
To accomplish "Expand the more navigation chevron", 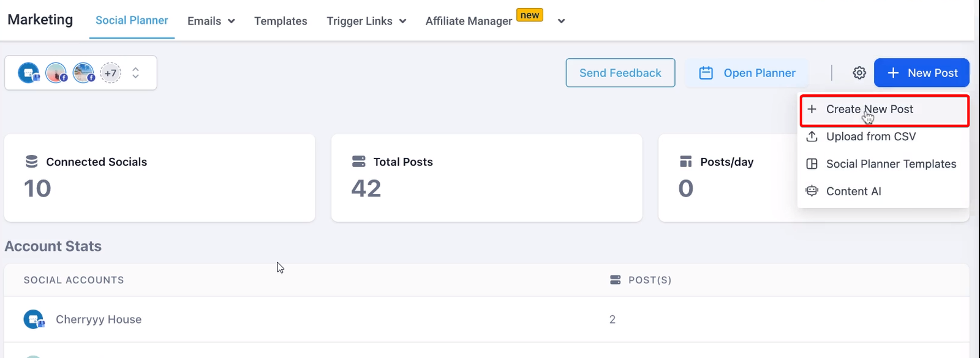I will click(561, 21).
